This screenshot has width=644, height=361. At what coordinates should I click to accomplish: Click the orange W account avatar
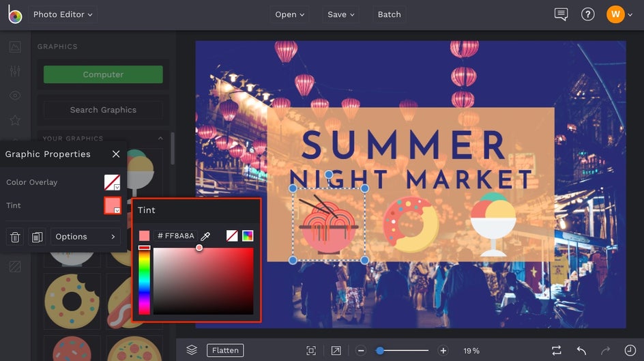(615, 14)
